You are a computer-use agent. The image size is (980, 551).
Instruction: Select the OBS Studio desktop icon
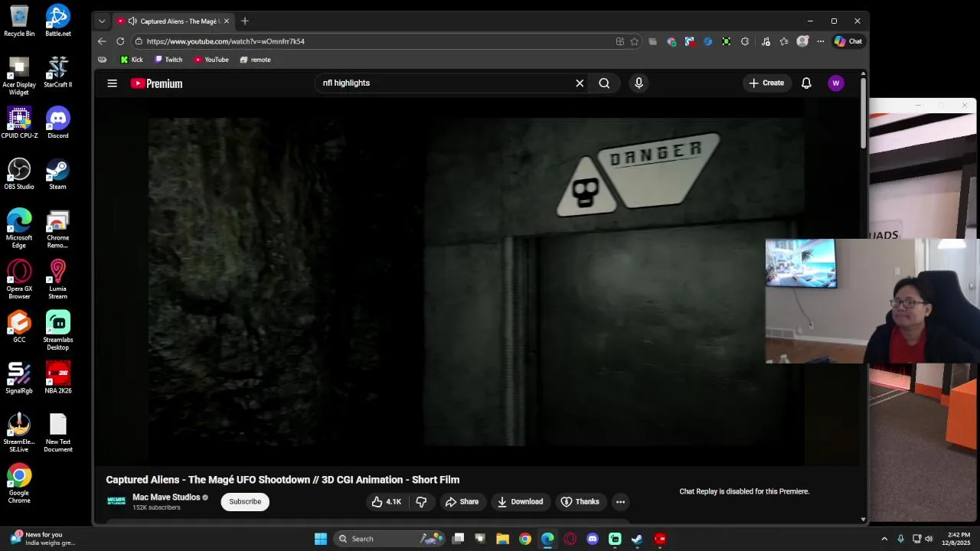(19, 174)
